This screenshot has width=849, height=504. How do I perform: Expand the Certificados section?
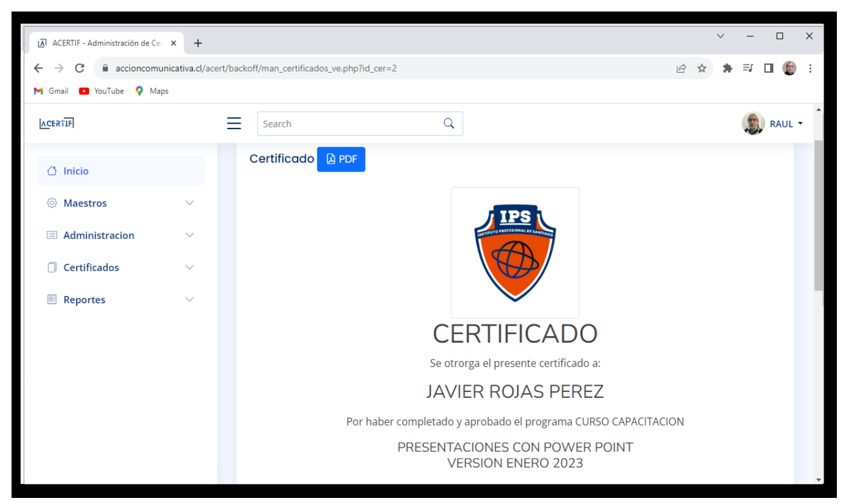(189, 267)
